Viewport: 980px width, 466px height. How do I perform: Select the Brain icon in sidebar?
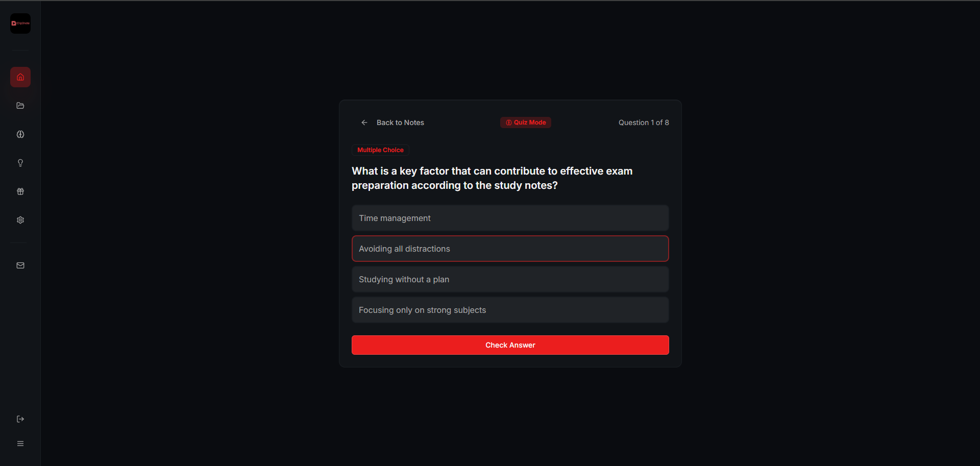20,134
